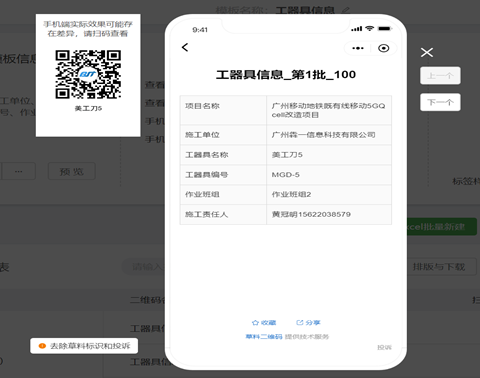480x378 pixels.
Task: Click the dimmed ellipsis button in background
Action: (18, 172)
